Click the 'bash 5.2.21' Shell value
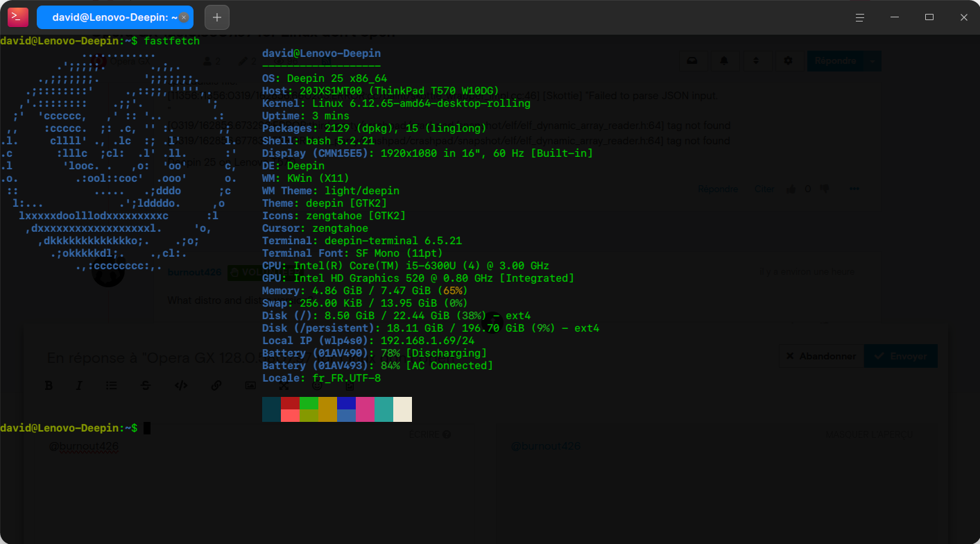This screenshot has width=980, height=544. click(340, 141)
